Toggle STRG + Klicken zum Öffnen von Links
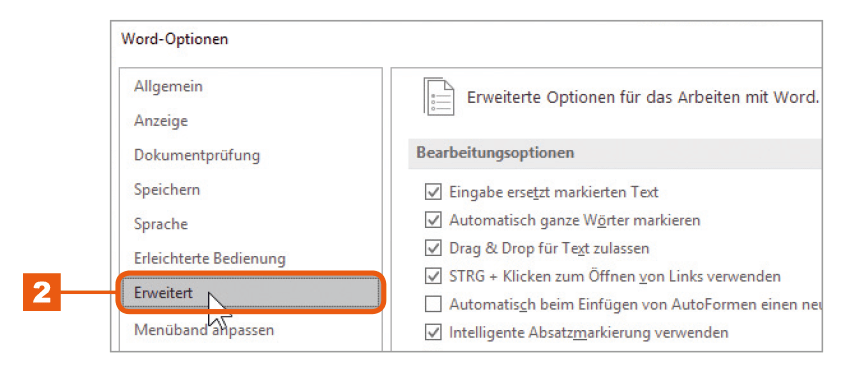Screen dimensions: 850x372 pos(433,277)
